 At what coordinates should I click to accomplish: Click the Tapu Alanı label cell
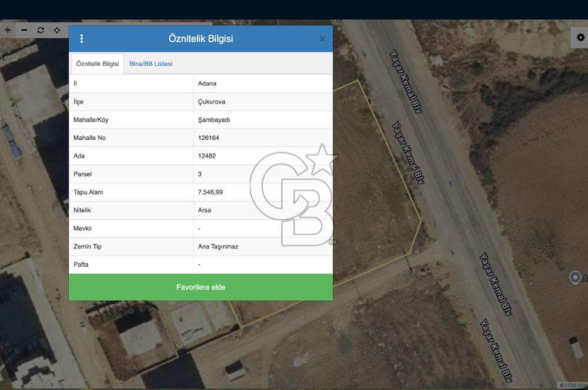point(131,192)
